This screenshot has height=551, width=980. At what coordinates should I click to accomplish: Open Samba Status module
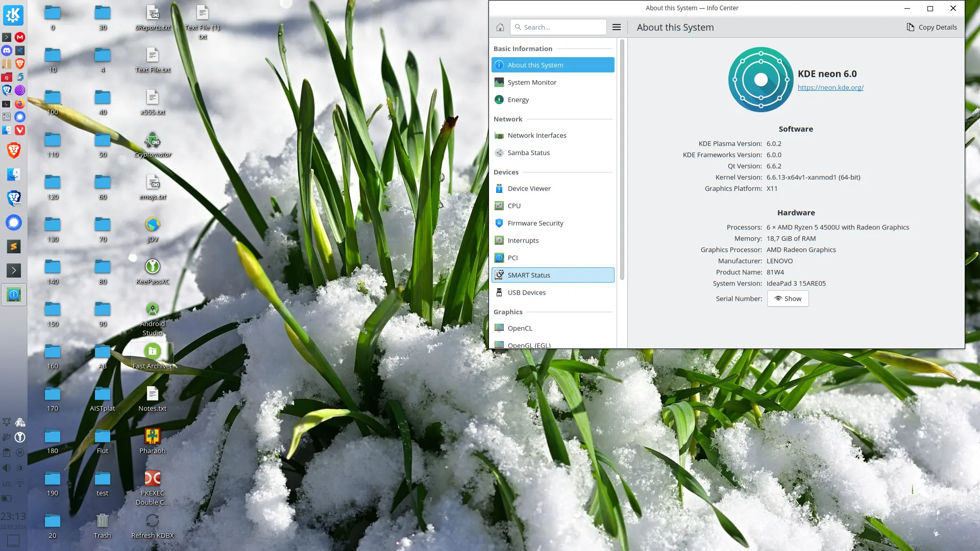point(553,153)
